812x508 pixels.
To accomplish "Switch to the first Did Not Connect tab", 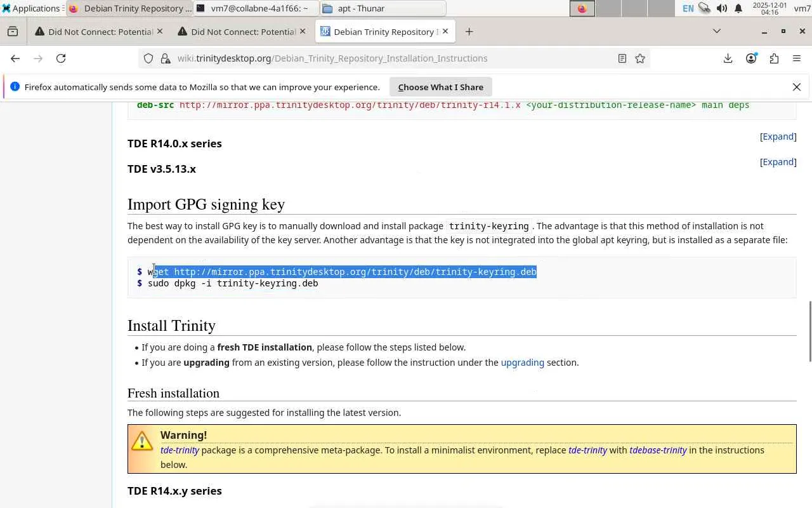I will [x=94, y=32].
